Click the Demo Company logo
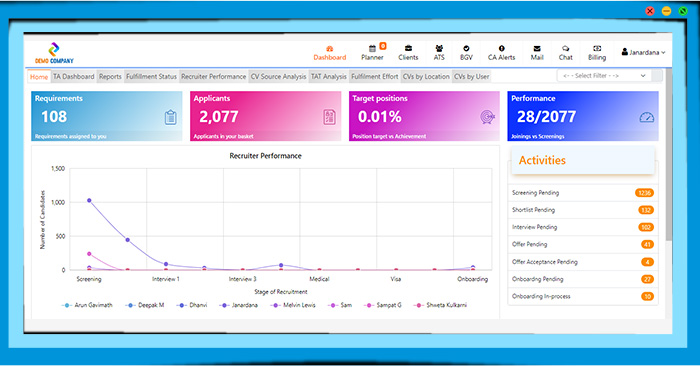Image resolution: width=700 pixels, height=366 pixels. 54,53
